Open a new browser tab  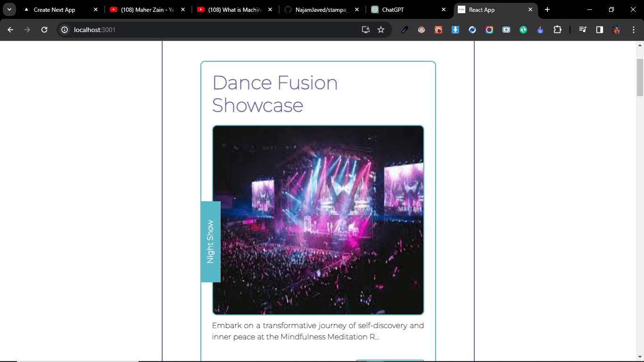click(x=547, y=9)
